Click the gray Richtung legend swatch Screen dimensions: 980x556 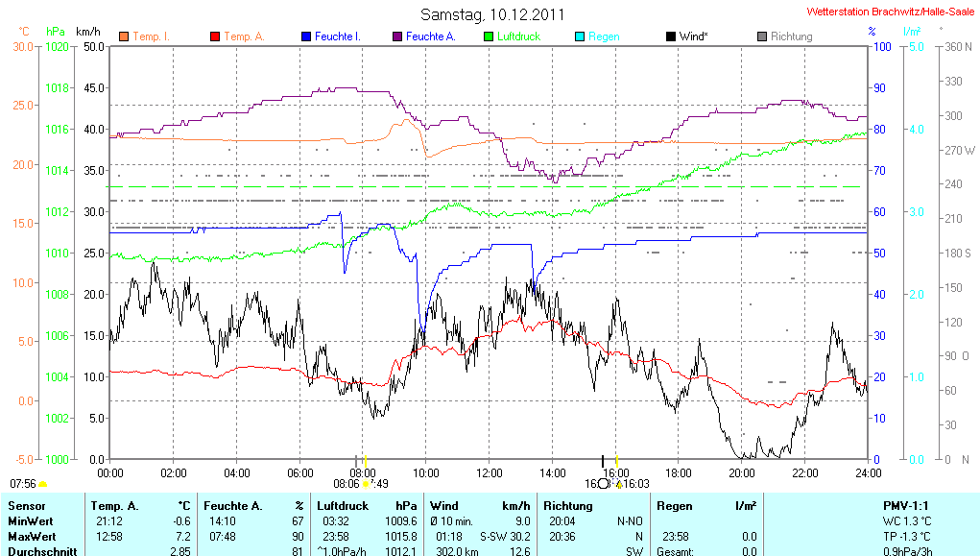coord(762,36)
